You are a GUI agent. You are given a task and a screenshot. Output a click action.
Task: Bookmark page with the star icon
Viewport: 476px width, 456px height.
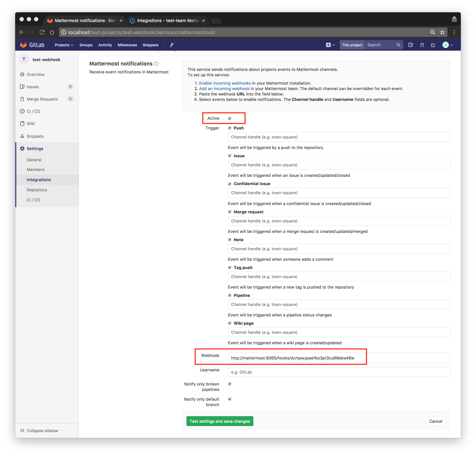(442, 32)
